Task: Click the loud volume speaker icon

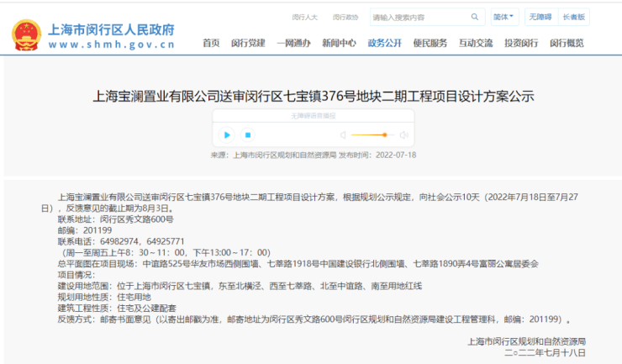Action: 404,135
